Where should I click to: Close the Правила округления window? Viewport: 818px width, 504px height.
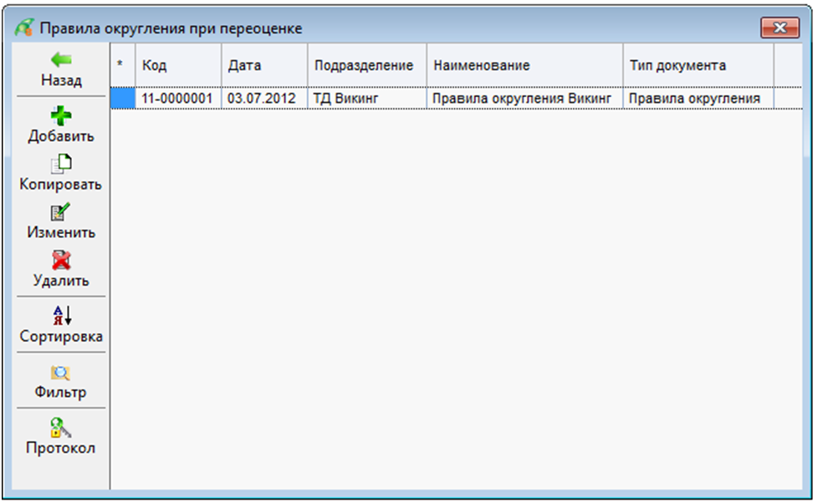(x=779, y=28)
